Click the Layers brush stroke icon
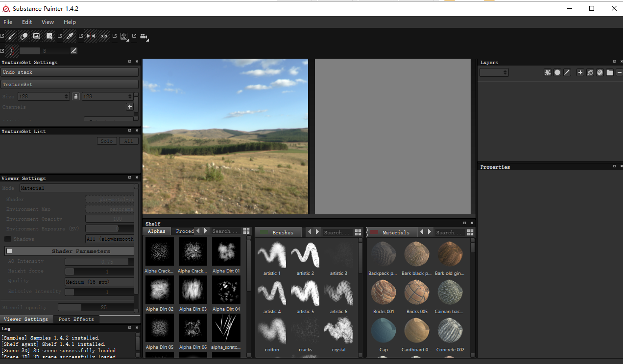Viewport: 623px width, 364px height. (567, 72)
